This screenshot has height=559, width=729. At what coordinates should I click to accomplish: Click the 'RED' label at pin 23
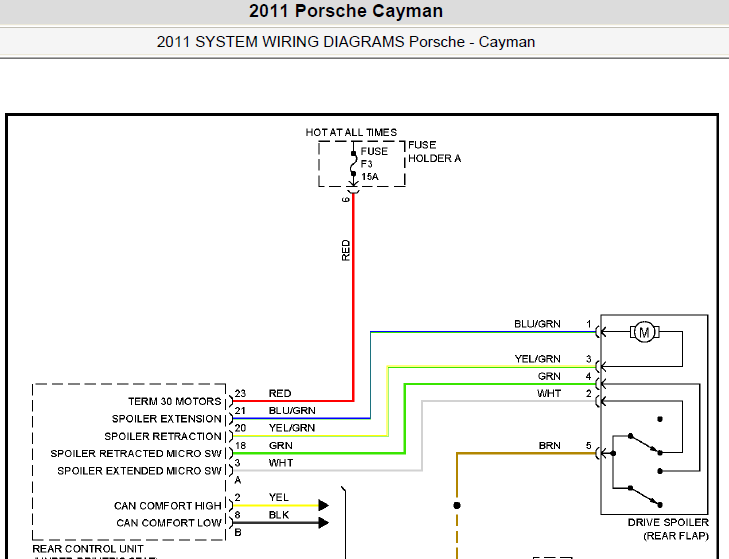pos(280,393)
